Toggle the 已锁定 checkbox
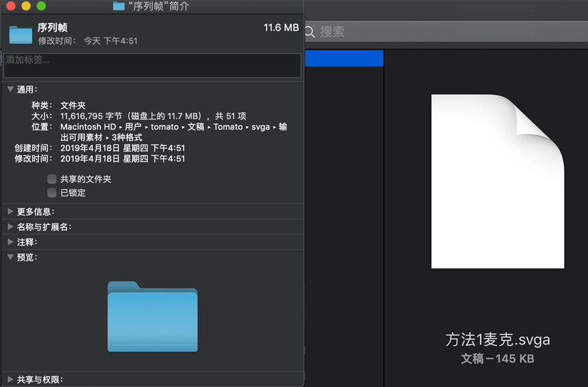The width and height of the screenshot is (588, 387). click(x=52, y=193)
